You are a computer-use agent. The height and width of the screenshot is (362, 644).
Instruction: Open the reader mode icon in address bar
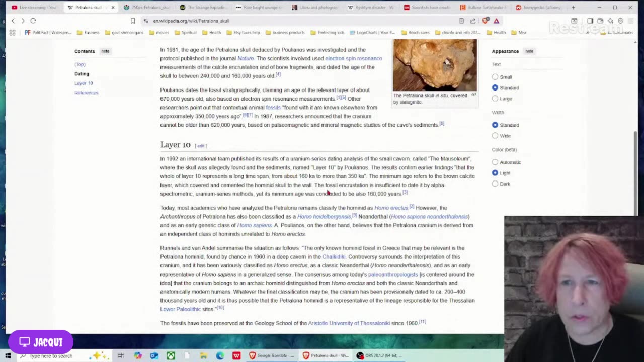click(x=461, y=21)
